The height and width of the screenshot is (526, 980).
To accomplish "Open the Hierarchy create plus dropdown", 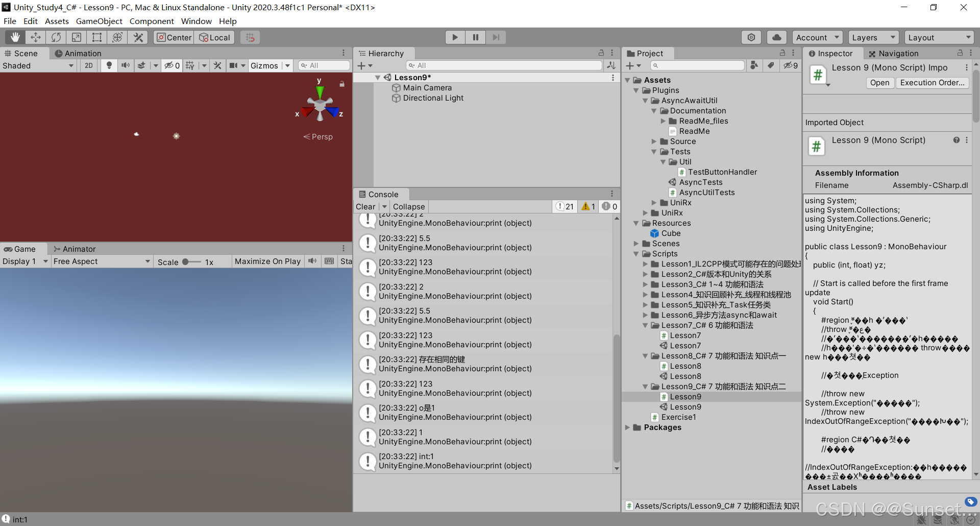I will click(365, 65).
